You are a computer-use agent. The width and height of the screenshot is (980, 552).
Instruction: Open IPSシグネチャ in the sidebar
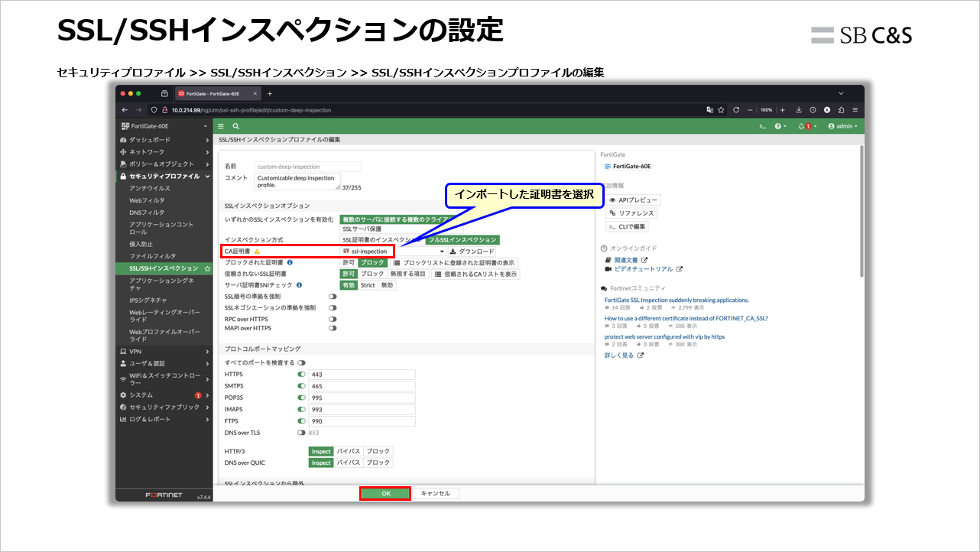148,300
